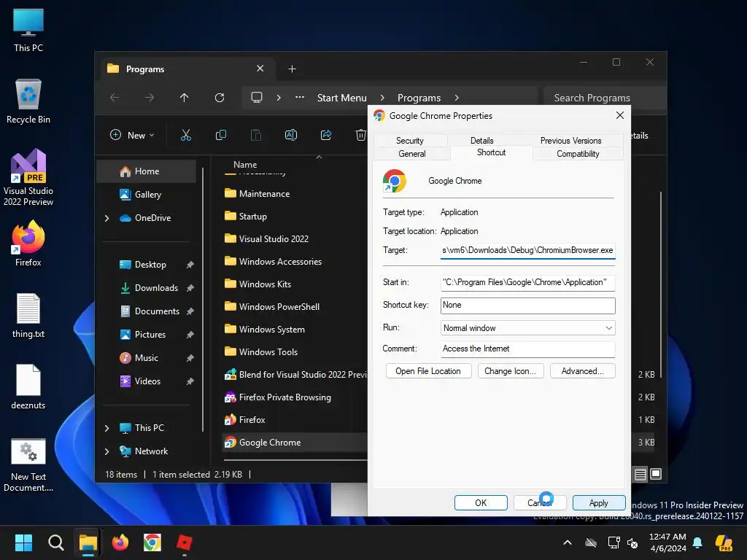Navigate back in File Explorer
Screen dimensions: 747x560
click(x=115, y=98)
